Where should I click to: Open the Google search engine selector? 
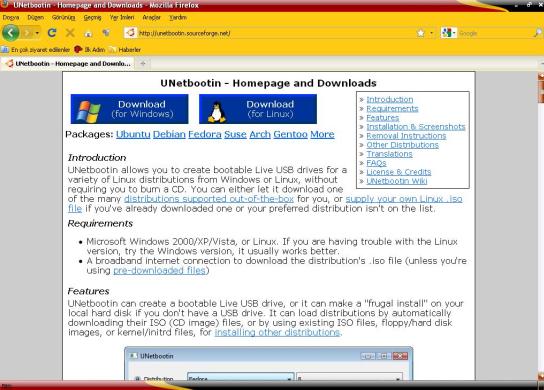(x=448, y=33)
